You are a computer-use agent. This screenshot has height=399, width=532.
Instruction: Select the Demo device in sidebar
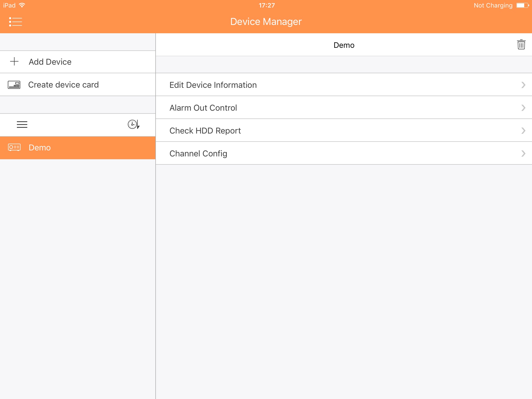pos(78,148)
